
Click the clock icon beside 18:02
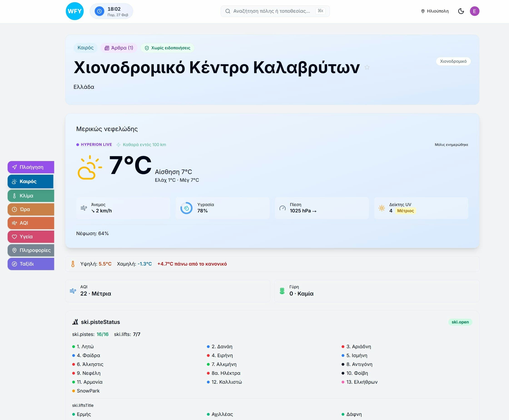click(99, 11)
